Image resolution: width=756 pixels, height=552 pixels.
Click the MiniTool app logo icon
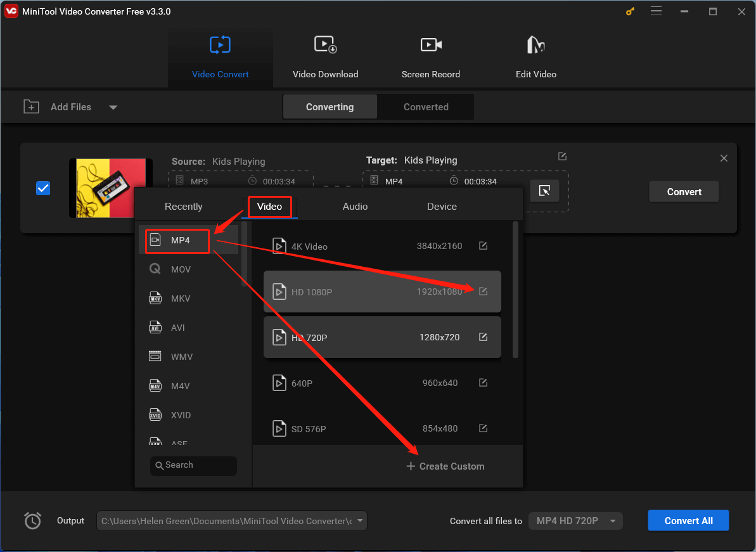click(x=11, y=11)
